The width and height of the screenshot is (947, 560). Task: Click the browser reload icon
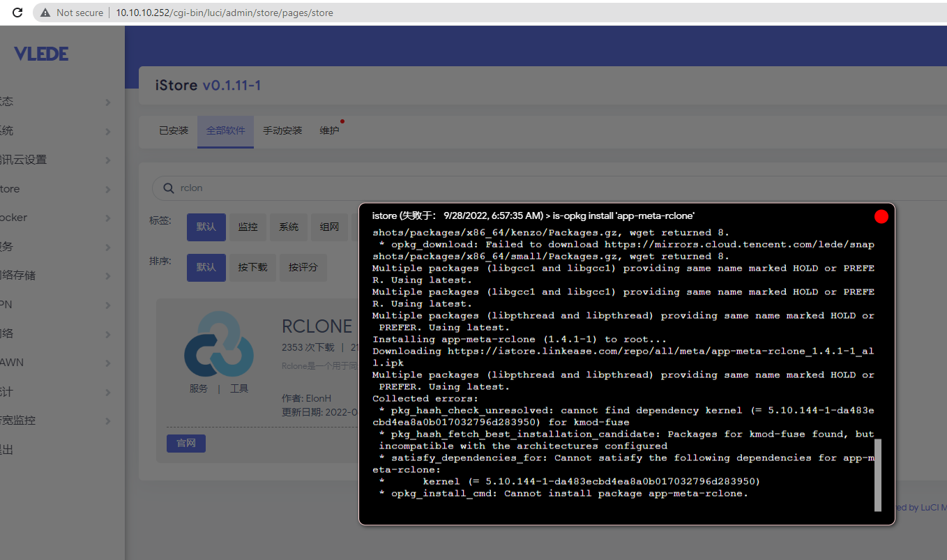pyautogui.click(x=17, y=13)
